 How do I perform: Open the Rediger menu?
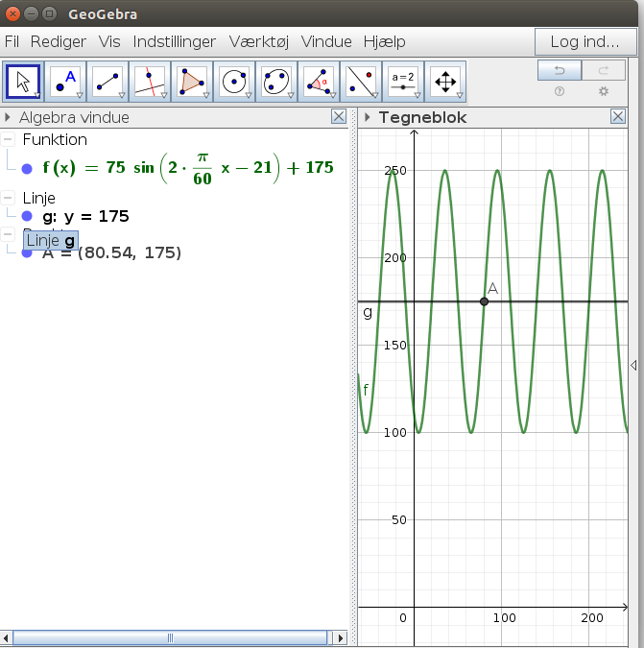click(x=59, y=41)
